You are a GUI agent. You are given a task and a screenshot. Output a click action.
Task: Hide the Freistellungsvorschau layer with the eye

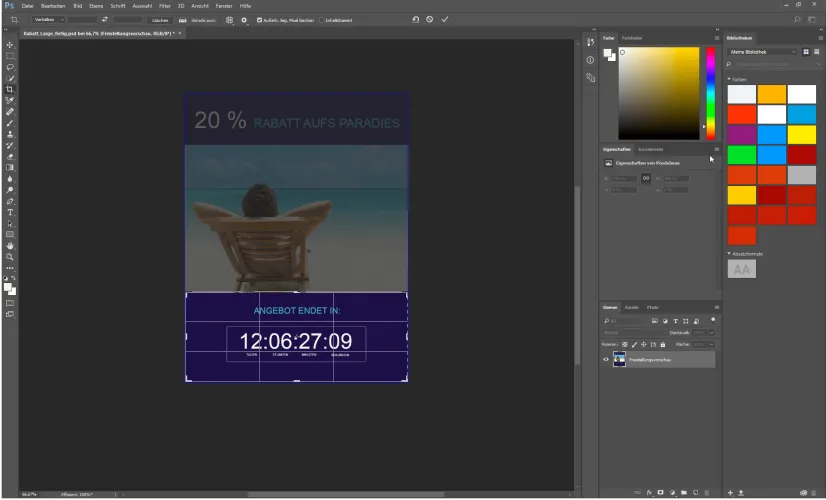pos(606,360)
